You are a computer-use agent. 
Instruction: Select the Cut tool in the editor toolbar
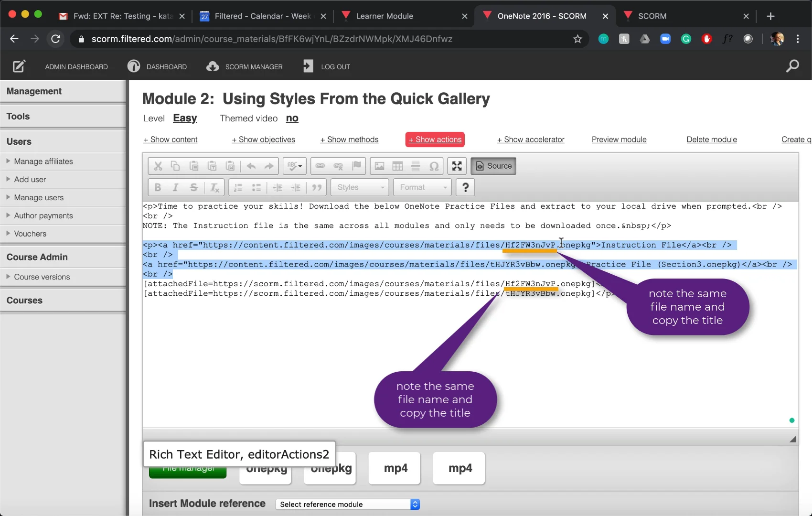click(x=158, y=166)
